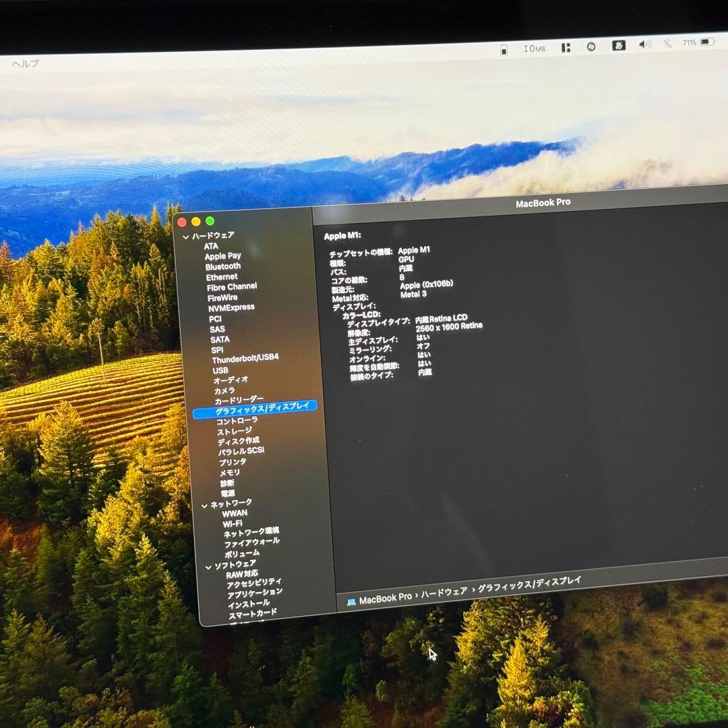
Task: Select 電源 in the sidebar
Action: point(228,493)
